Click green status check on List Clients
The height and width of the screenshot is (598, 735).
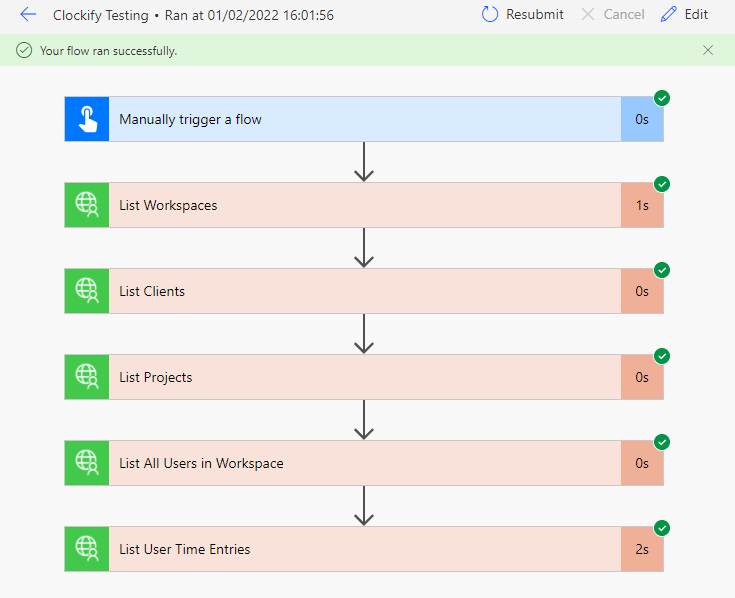tap(662, 270)
